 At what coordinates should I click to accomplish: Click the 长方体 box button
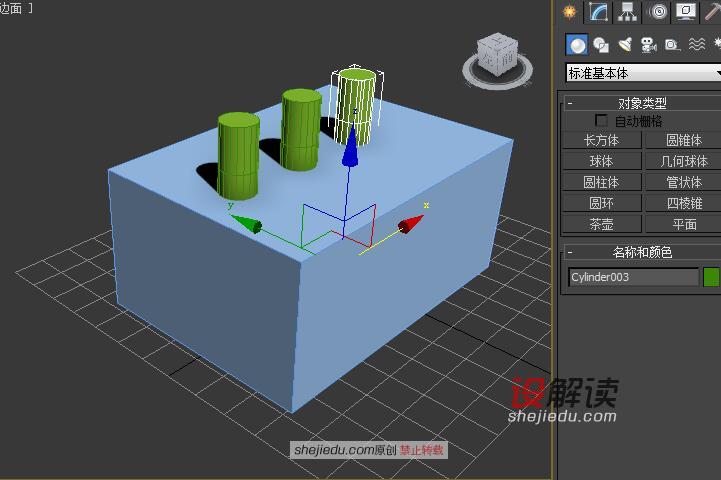[601, 140]
